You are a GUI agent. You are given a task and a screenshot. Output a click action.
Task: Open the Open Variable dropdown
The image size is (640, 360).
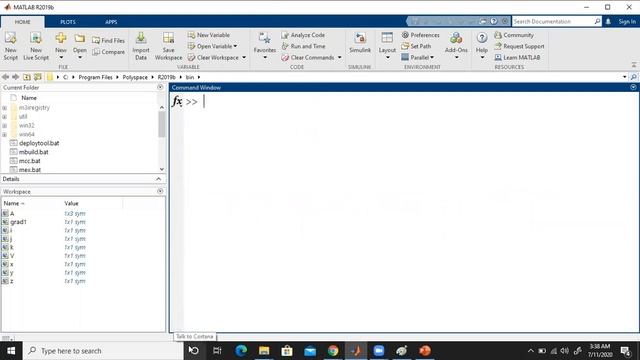coord(236,46)
